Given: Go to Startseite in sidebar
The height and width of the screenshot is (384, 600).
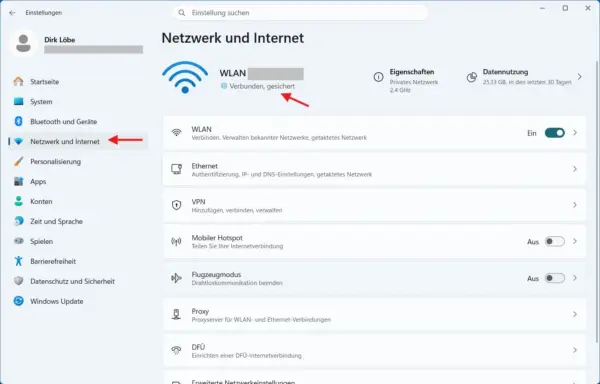Looking at the screenshot, I should pos(78,81).
